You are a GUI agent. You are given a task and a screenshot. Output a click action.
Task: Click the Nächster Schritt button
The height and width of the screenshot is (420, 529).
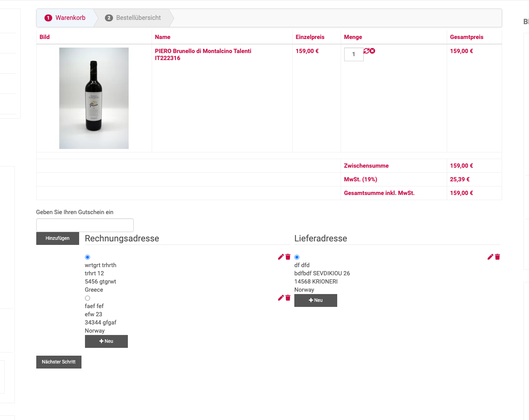[x=58, y=362]
